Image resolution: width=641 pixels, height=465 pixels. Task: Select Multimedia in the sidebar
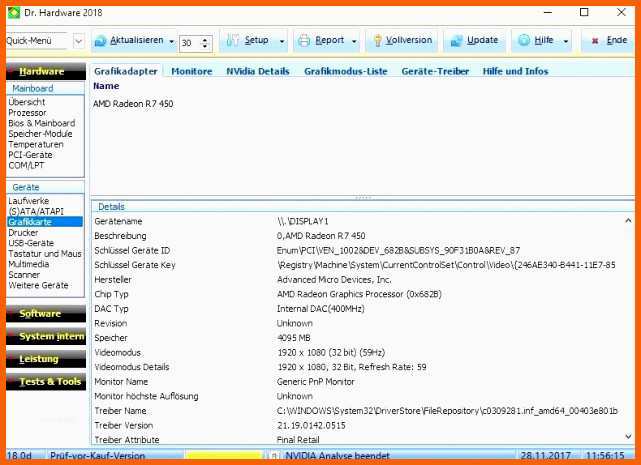click(29, 264)
